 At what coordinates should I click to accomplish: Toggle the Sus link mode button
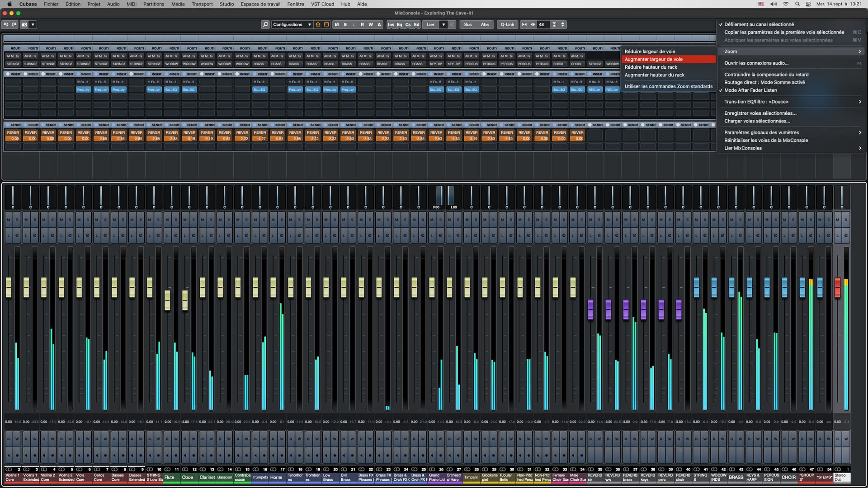[467, 24]
